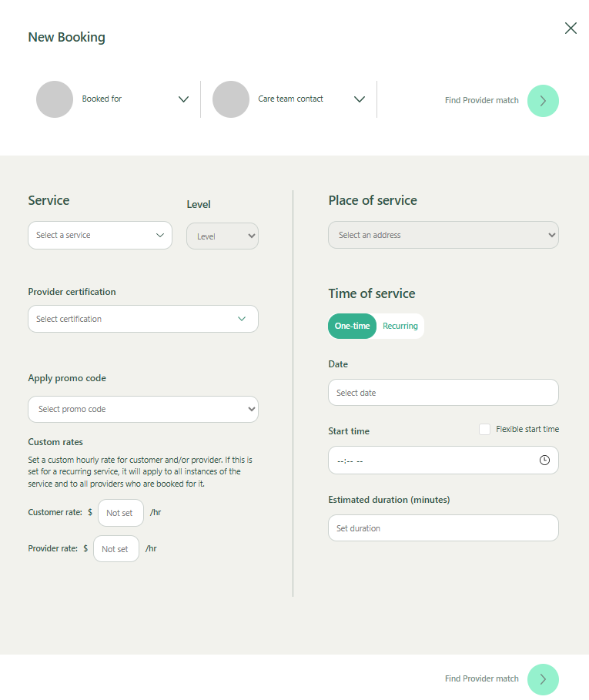Expand the Booked for chevron
Viewport: 589px width, 700px height.
click(183, 99)
